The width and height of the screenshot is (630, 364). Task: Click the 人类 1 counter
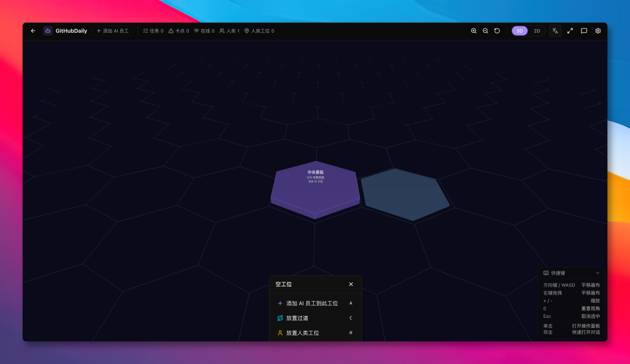coord(229,31)
